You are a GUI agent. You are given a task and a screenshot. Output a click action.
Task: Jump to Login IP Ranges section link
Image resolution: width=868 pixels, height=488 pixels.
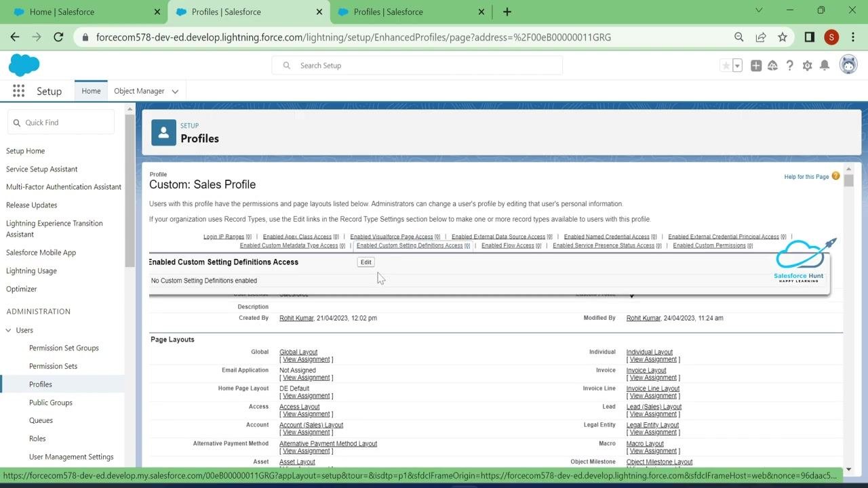[224, 237]
